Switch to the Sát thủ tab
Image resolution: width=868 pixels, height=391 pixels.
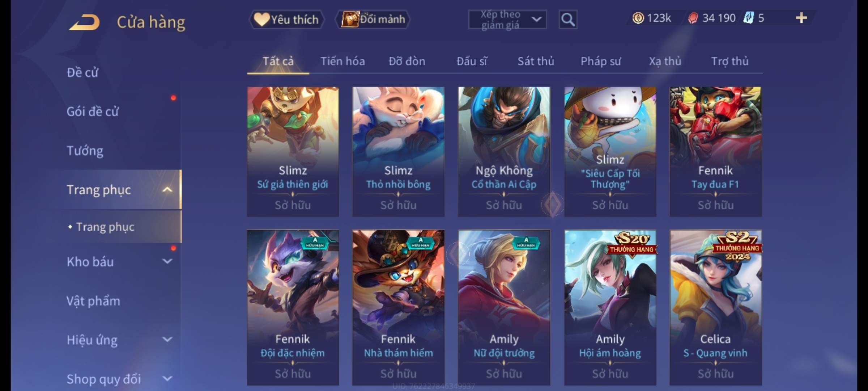(x=536, y=61)
